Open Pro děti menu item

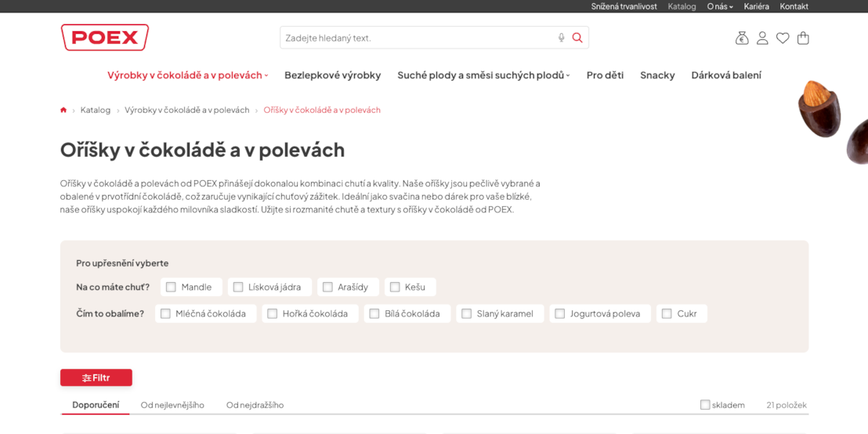coord(605,75)
